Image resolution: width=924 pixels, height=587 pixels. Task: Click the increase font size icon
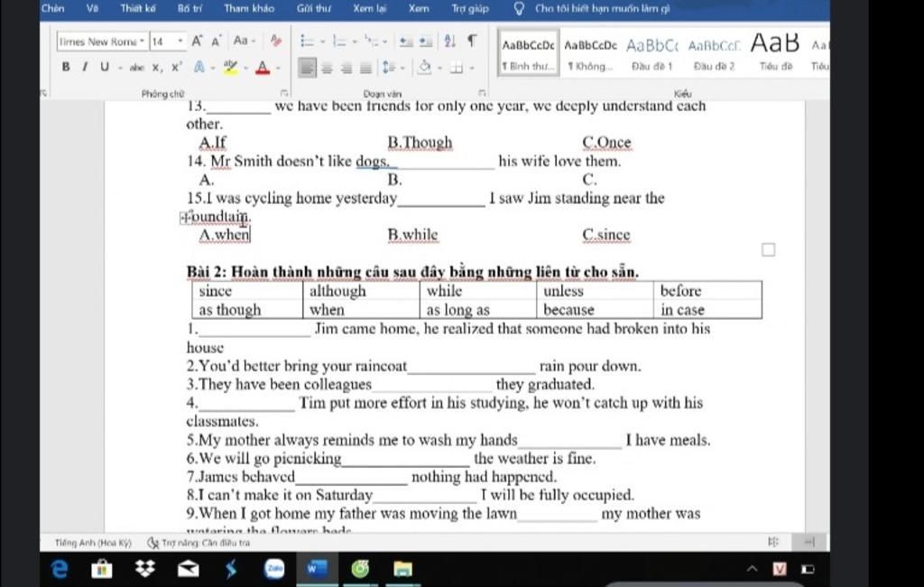197,41
